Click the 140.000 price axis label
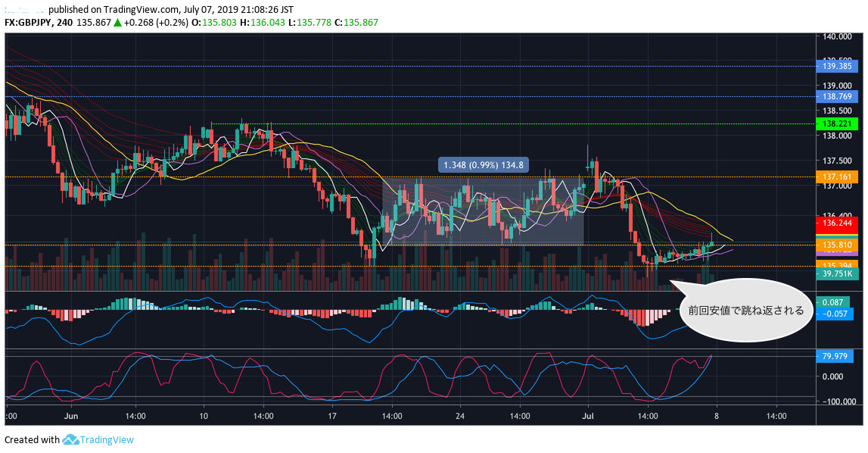This screenshot has width=868, height=453. [837, 36]
